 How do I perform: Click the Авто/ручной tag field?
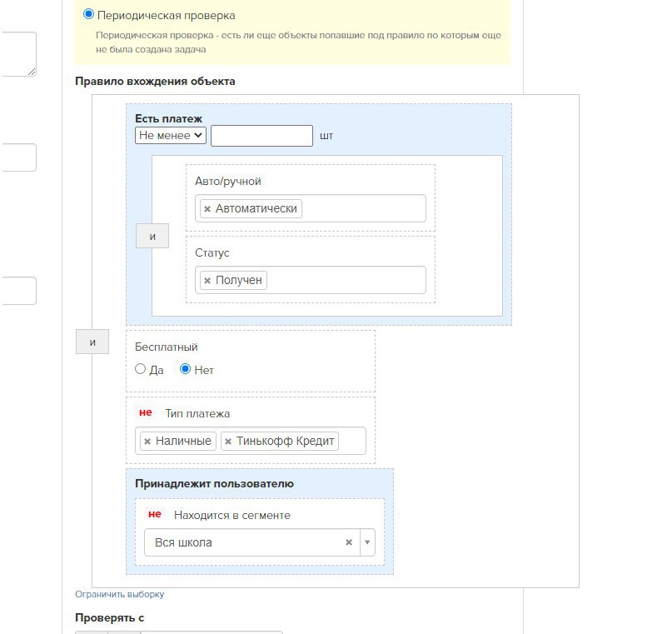311,208
